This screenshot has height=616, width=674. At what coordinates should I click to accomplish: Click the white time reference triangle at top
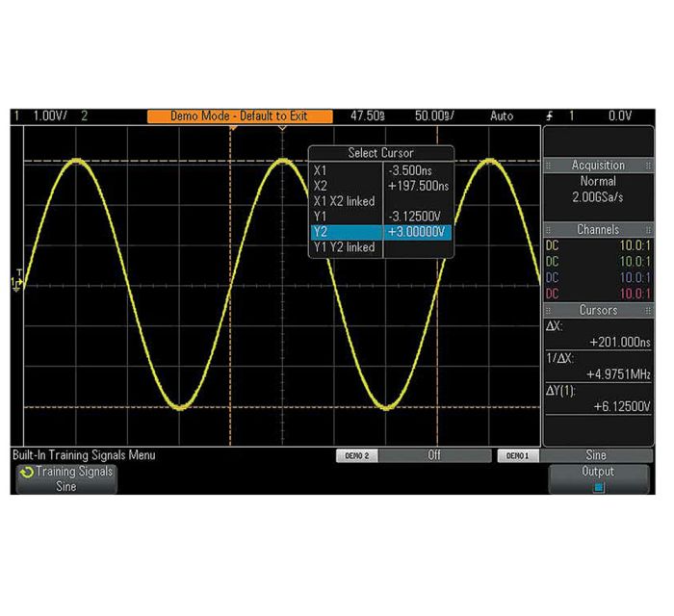pyautogui.click(x=282, y=128)
